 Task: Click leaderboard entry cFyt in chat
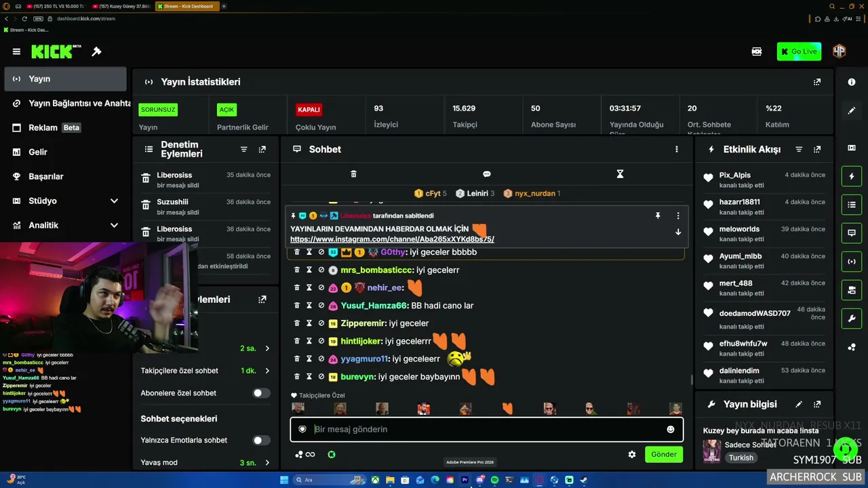coord(431,193)
